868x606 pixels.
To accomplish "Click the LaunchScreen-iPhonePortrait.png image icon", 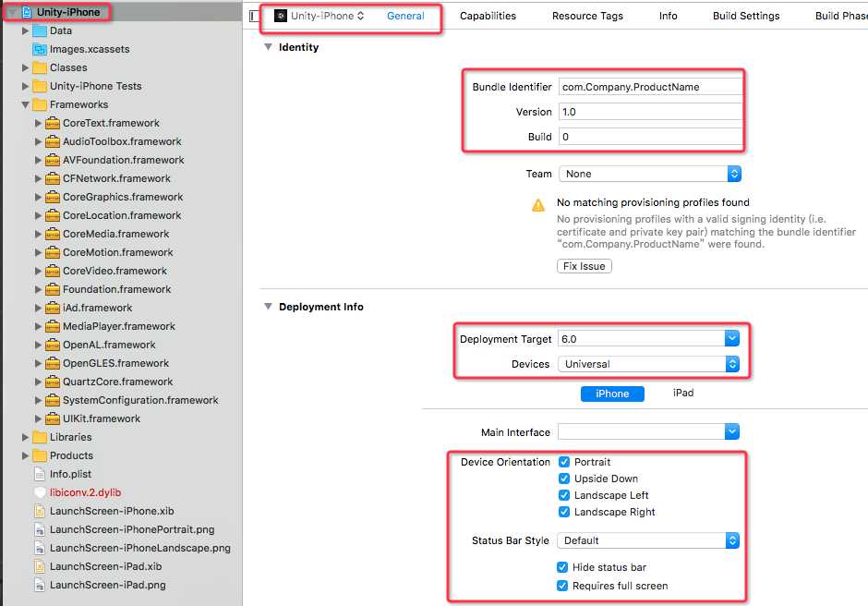I will pyautogui.click(x=40, y=529).
